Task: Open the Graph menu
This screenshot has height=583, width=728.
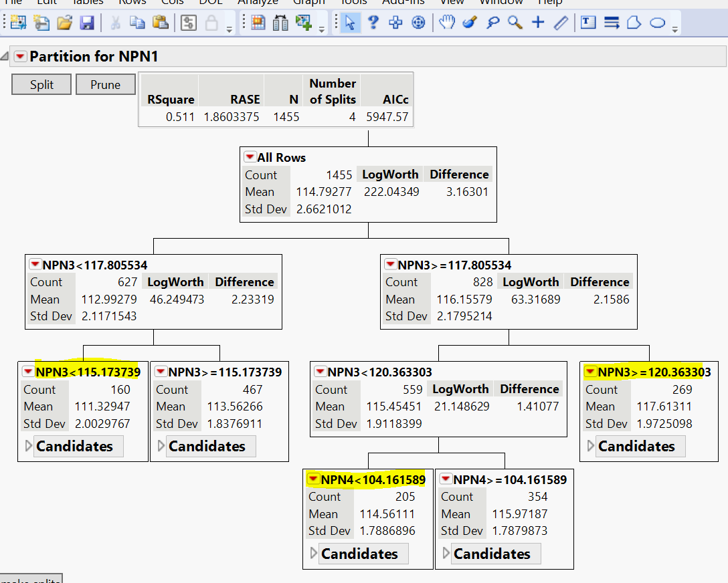Action: (x=308, y=3)
